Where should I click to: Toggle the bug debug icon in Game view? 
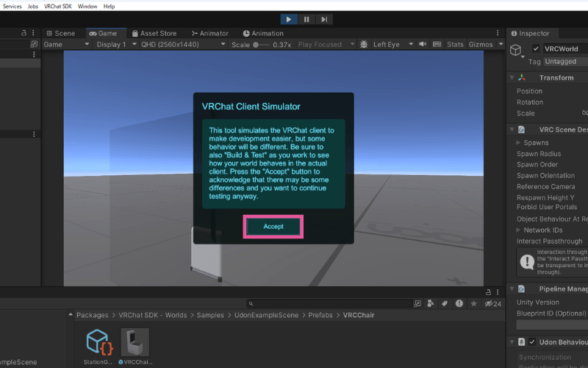[363, 44]
